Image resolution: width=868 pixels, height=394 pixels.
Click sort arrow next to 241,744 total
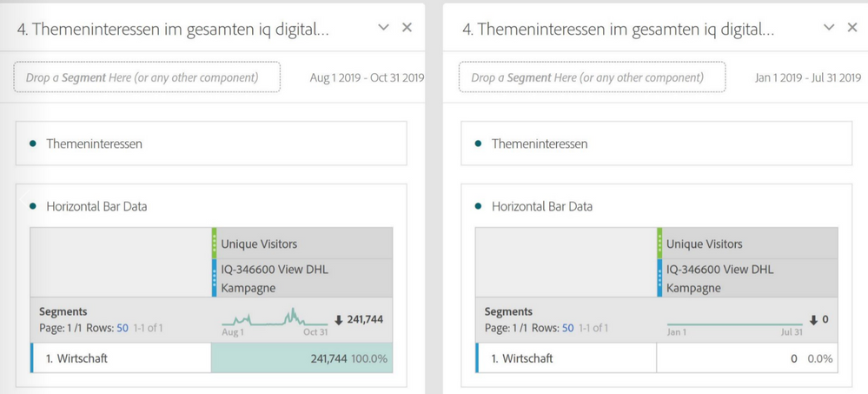click(x=339, y=320)
